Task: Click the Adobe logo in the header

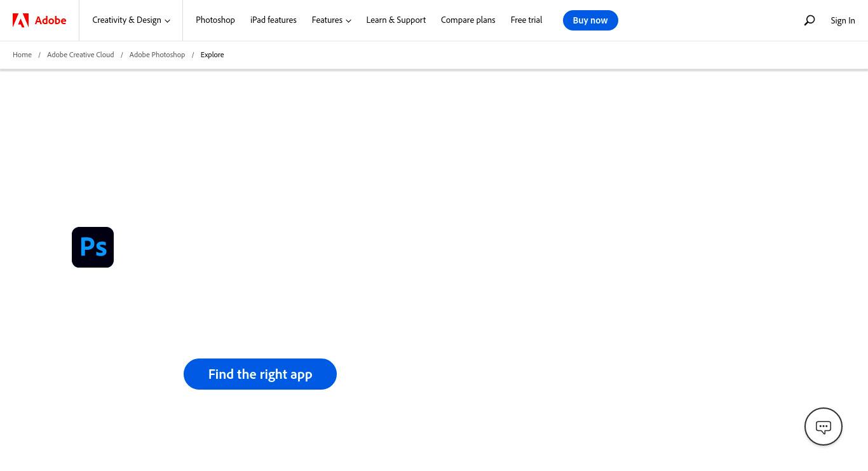Action: (x=39, y=20)
